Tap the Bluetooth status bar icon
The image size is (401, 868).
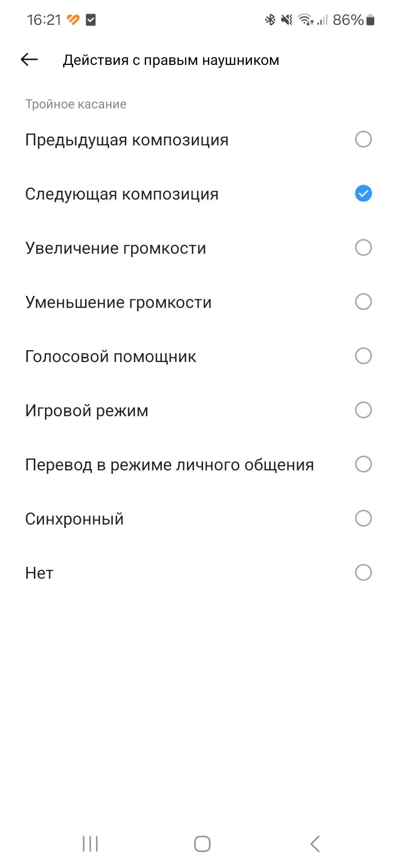pos(270,20)
